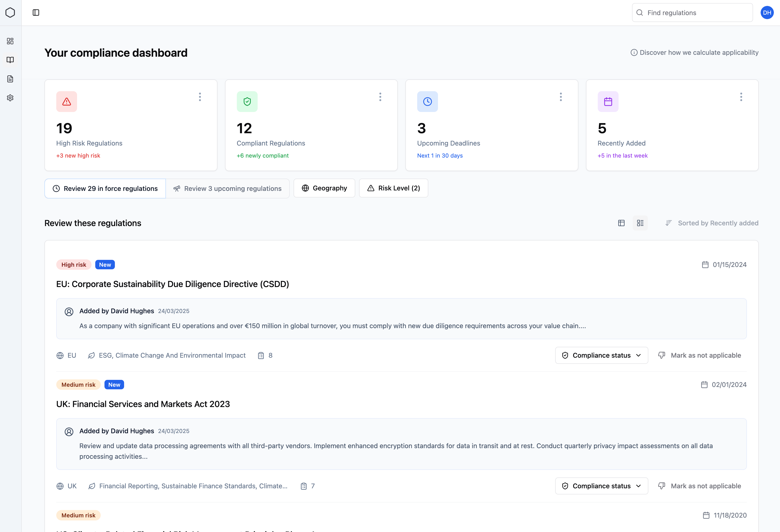Open the Geography filter
Screen dimensions: 780x532
pos(324,188)
